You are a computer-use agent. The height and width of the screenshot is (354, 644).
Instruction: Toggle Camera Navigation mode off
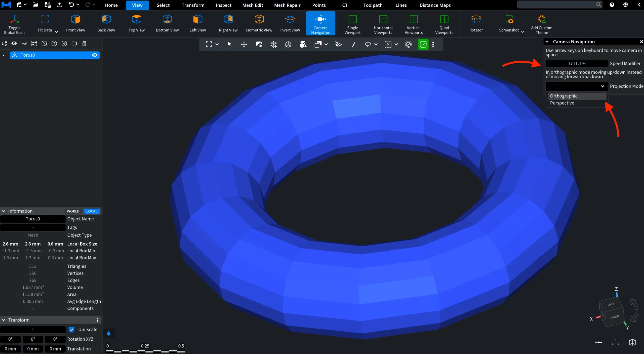tap(320, 23)
